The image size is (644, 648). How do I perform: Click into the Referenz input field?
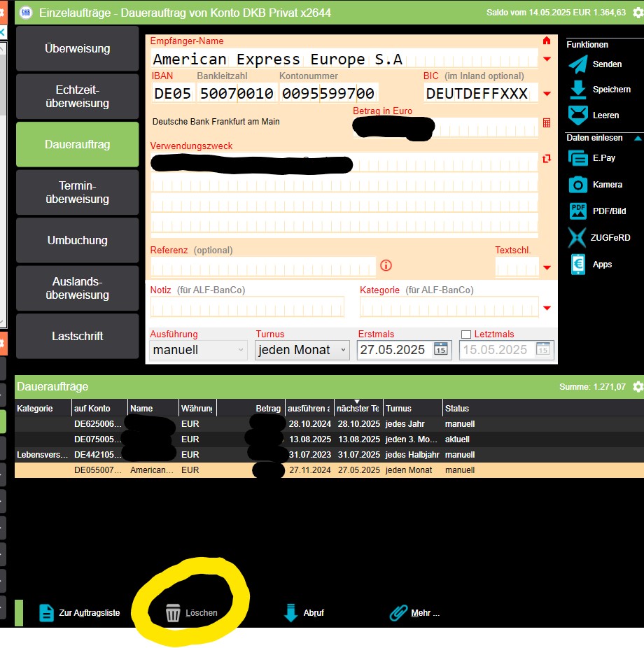[263, 267]
